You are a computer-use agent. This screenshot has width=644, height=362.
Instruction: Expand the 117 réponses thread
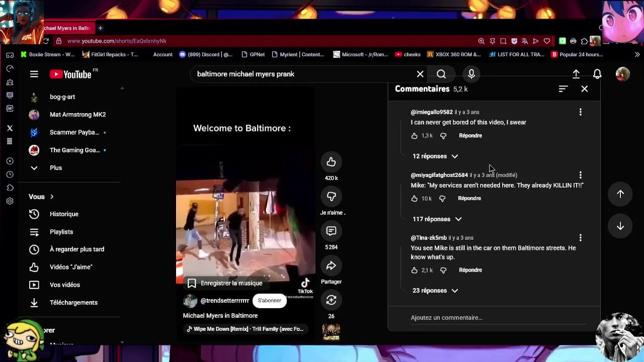tap(437, 219)
